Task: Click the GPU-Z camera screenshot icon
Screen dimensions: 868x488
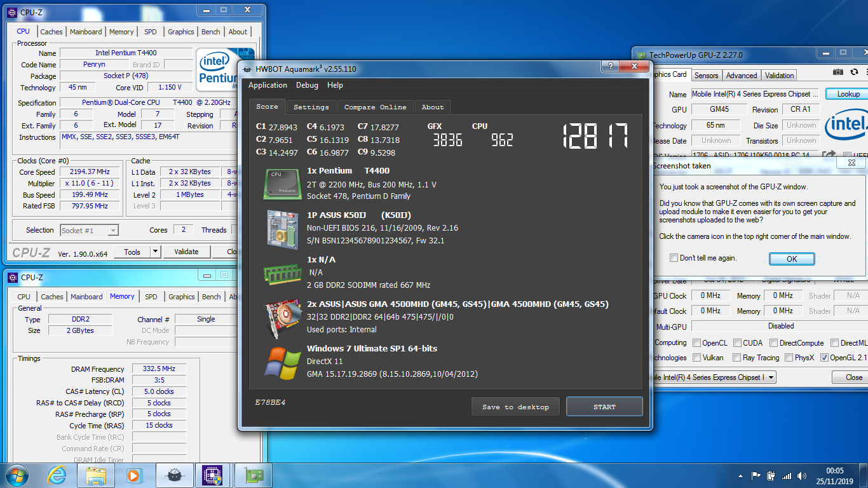Action: (839, 73)
